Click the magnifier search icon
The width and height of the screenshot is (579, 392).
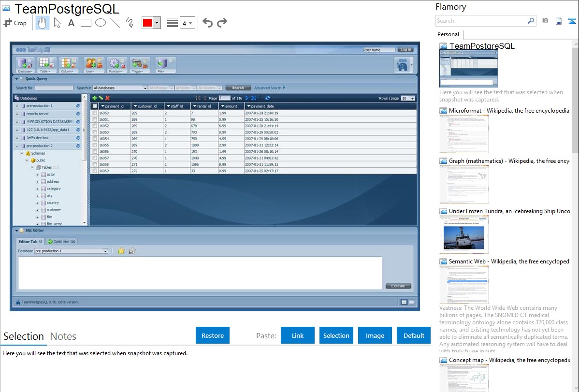pos(531,21)
